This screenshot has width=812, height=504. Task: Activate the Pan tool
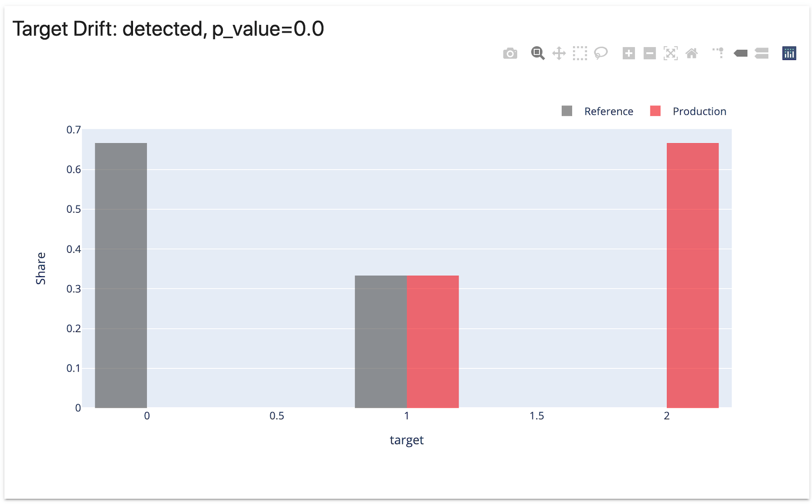(559, 53)
